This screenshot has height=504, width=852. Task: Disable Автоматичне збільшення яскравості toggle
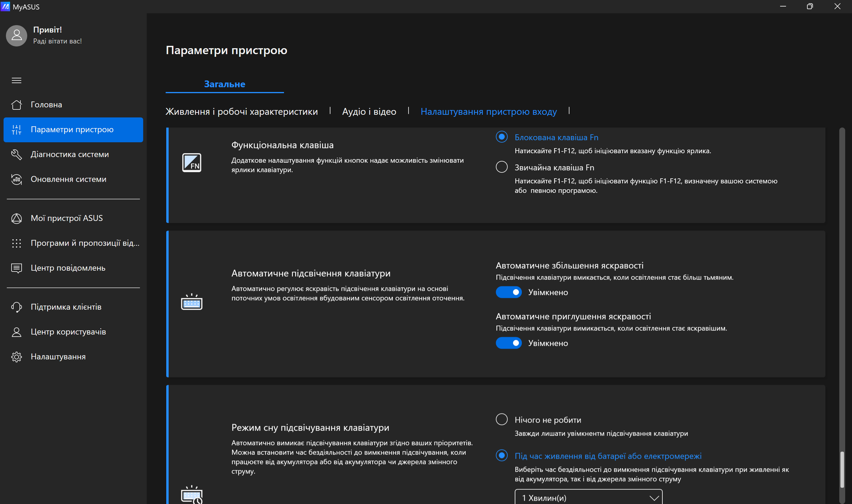tap(508, 292)
